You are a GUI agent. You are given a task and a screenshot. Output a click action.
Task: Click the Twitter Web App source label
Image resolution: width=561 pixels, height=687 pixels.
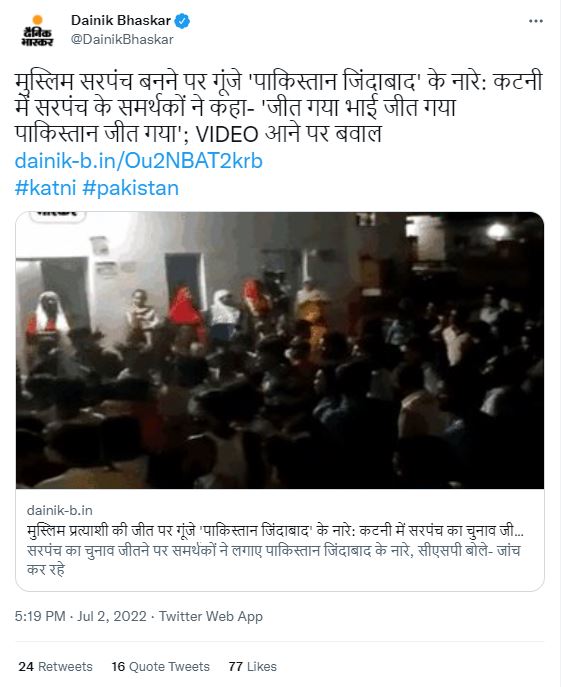(x=211, y=616)
